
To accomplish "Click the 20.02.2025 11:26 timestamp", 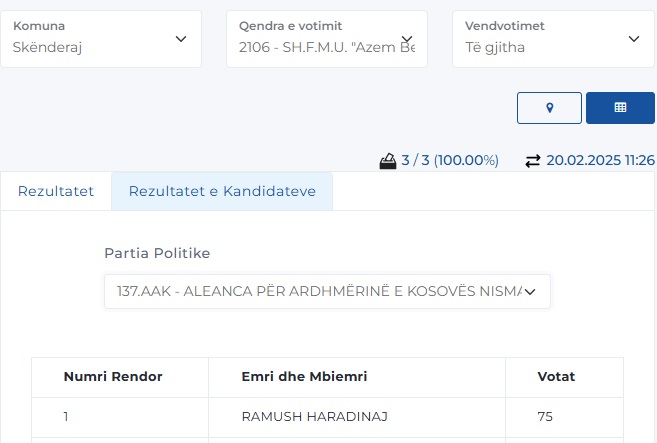I will pos(600,160).
